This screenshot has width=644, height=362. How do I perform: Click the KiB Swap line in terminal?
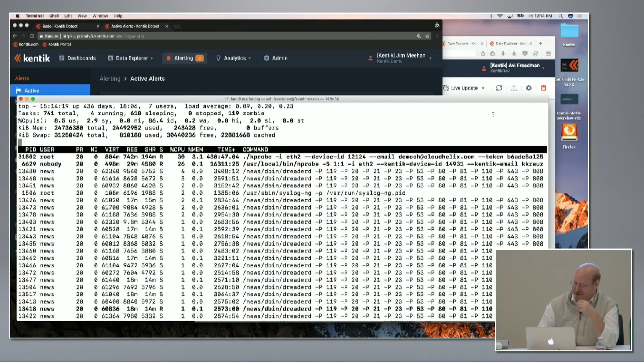pyautogui.click(x=147, y=135)
